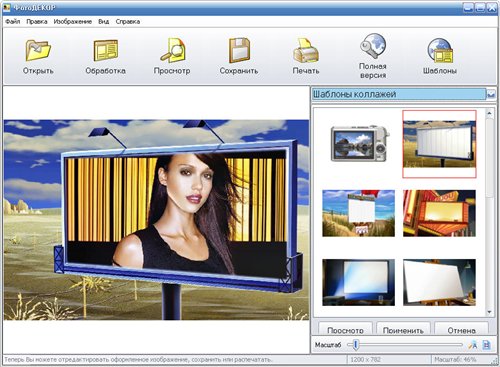Print the image with Печать icon
500x367 pixels.
(x=306, y=56)
